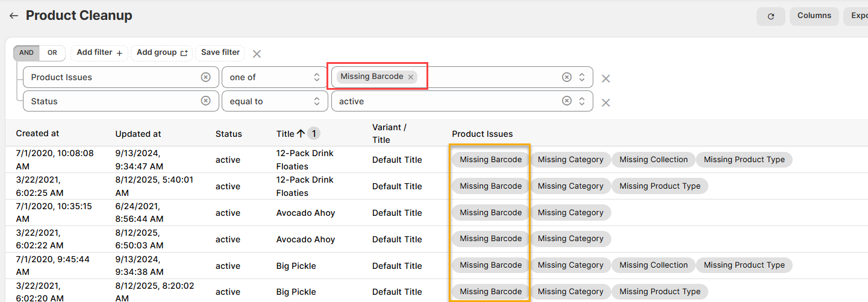Screen dimensions: 868x302
Task: Switch filter logic to AND
Action: pyautogui.click(x=27, y=53)
